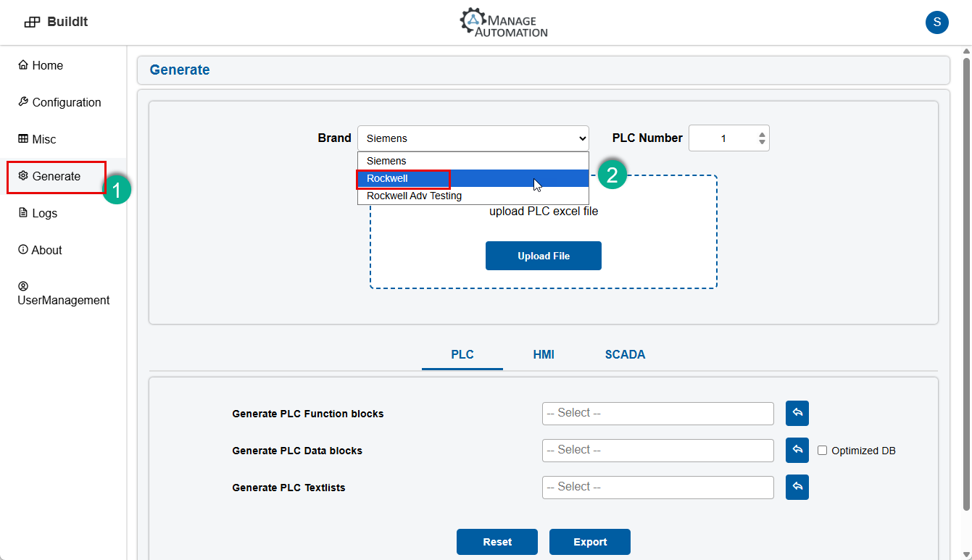Click the Manage Automation gear logo

pyautogui.click(x=473, y=20)
